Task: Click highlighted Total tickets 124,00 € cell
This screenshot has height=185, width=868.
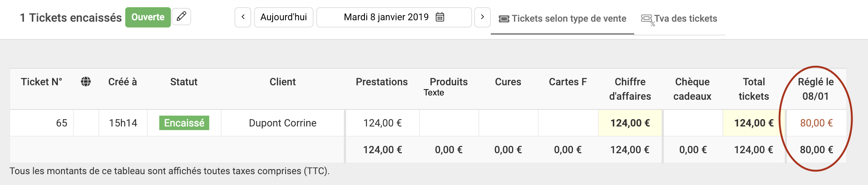Action: click(x=754, y=123)
